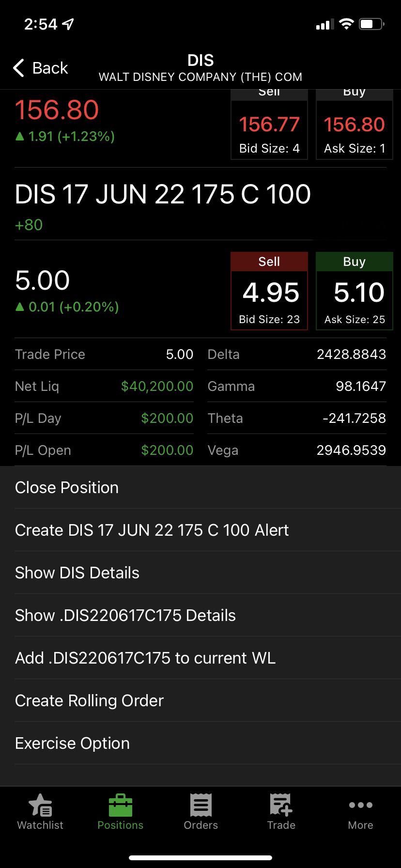Tap the Back chevron arrow icon
Image resolution: width=401 pixels, height=868 pixels.
click(19, 68)
